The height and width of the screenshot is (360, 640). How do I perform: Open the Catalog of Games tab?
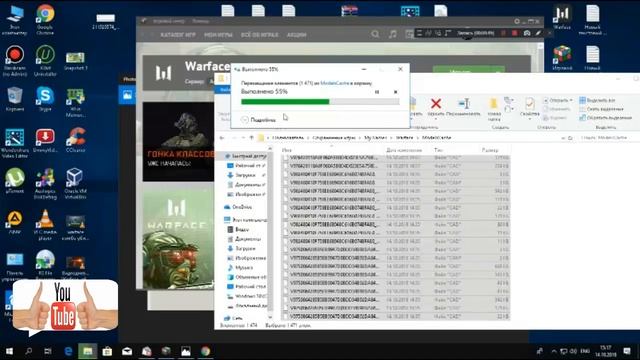[178, 35]
